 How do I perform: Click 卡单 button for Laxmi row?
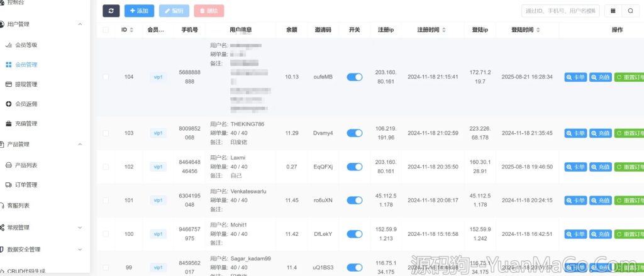(576, 167)
